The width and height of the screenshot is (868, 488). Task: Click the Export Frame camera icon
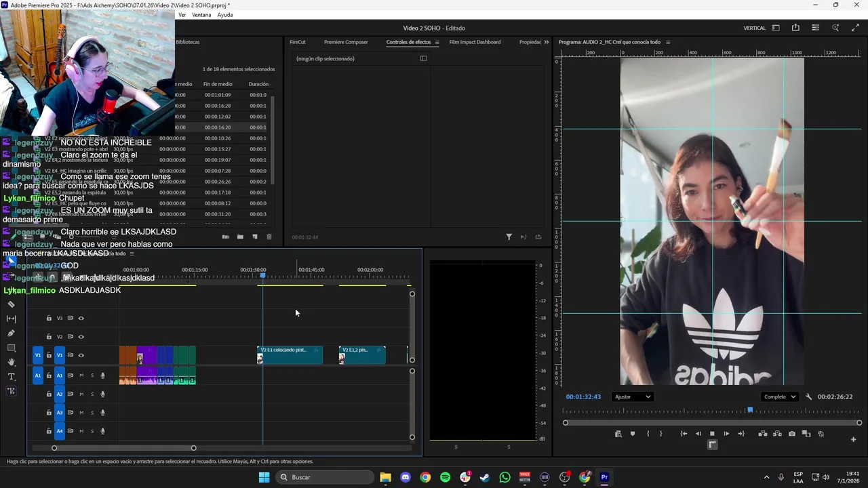[x=791, y=434]
